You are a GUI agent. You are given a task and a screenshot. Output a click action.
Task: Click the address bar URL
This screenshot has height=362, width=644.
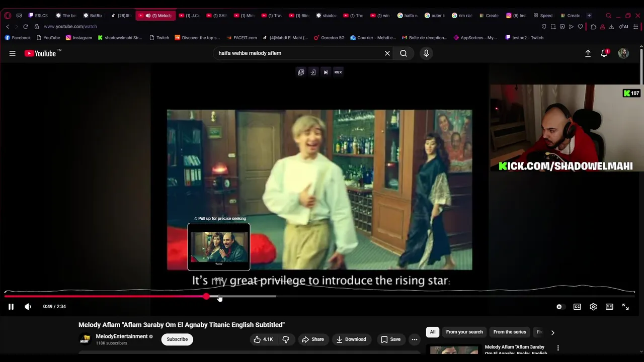(x=70, y=27)
